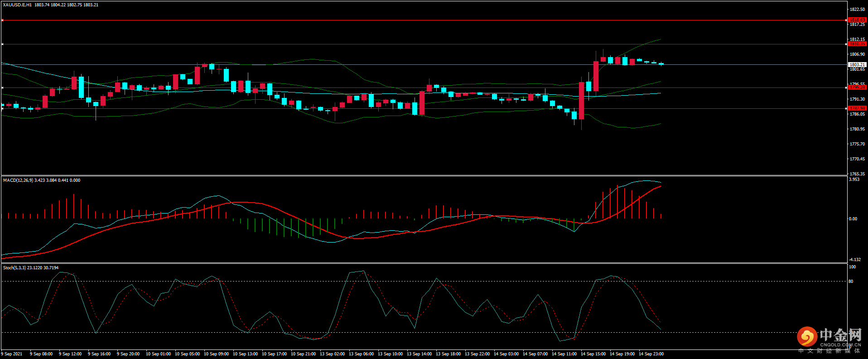Click the 10 Sep 13:00 time label
The image size is (868, 359).
246,354
